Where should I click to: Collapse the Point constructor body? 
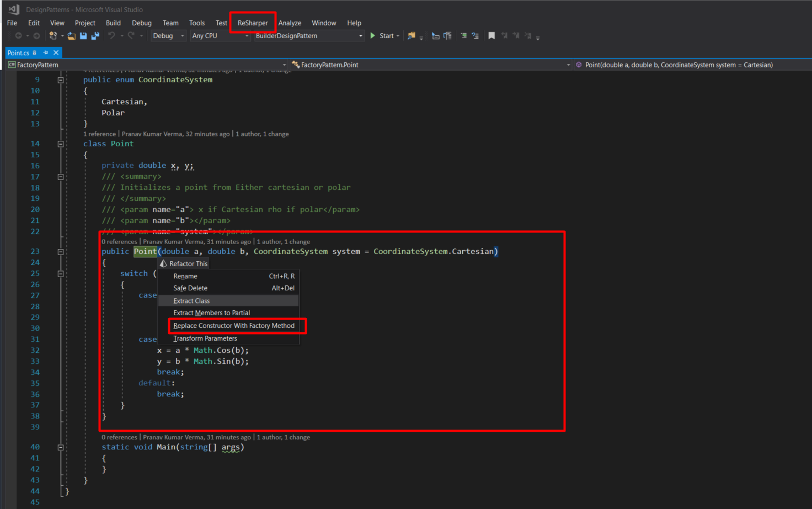click(x=61, y=252)
